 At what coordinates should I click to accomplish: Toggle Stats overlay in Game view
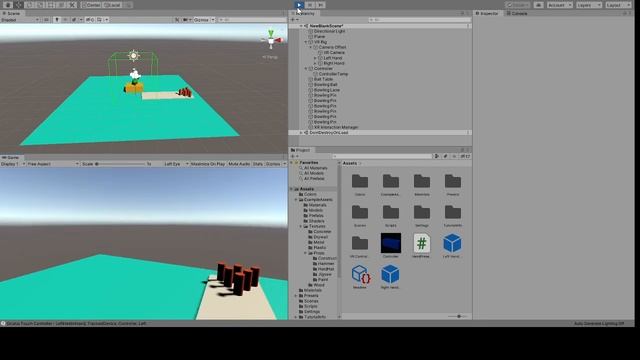coord(258,164)
